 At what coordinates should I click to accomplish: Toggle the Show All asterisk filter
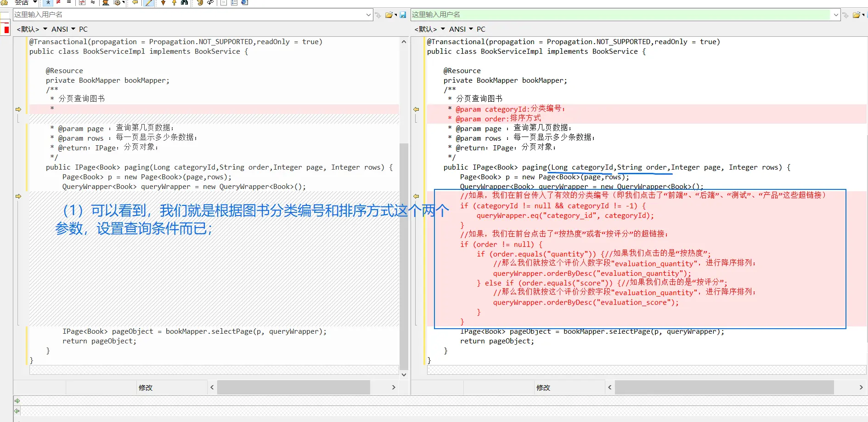click(48, 2)
